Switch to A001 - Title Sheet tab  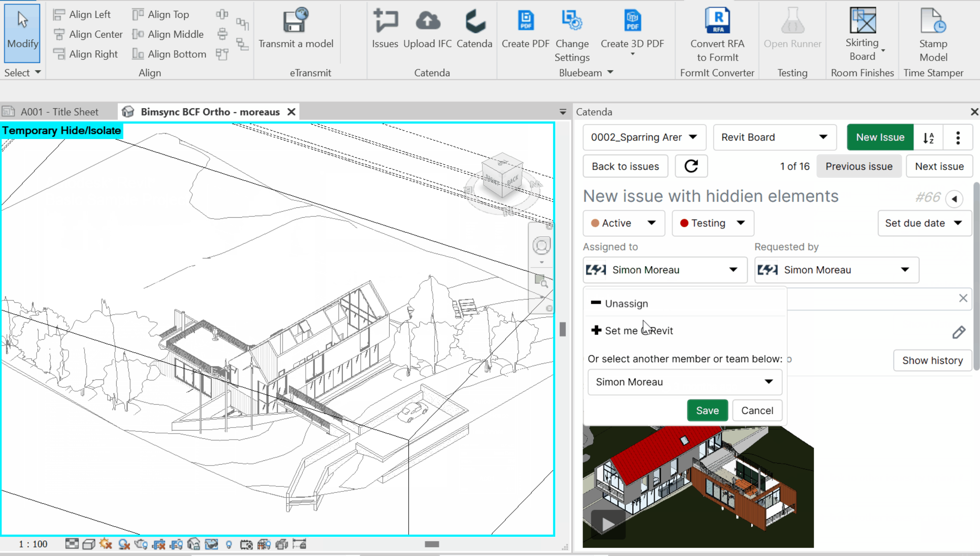click(59, 112)
